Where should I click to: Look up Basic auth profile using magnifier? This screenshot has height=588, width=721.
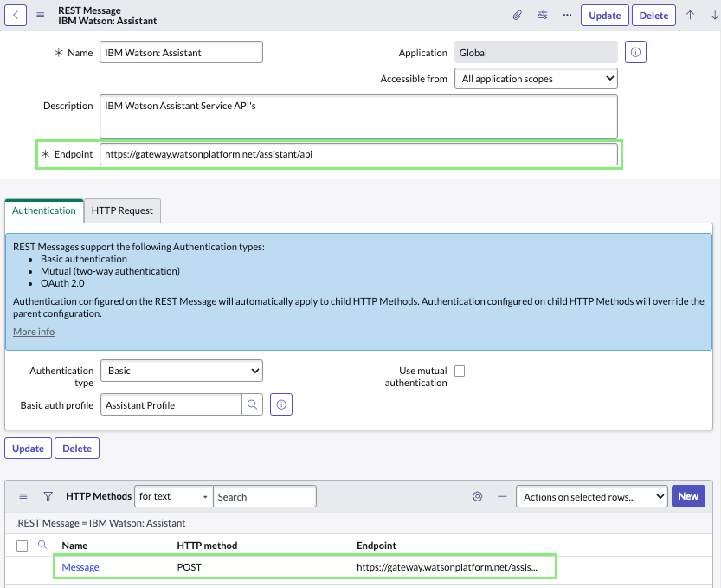(252, 404)
